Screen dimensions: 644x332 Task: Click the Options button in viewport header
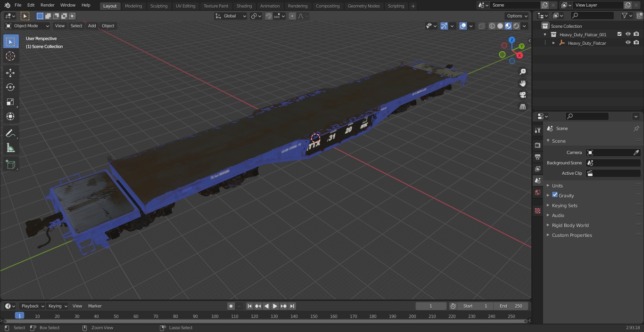tap(517, 16)
